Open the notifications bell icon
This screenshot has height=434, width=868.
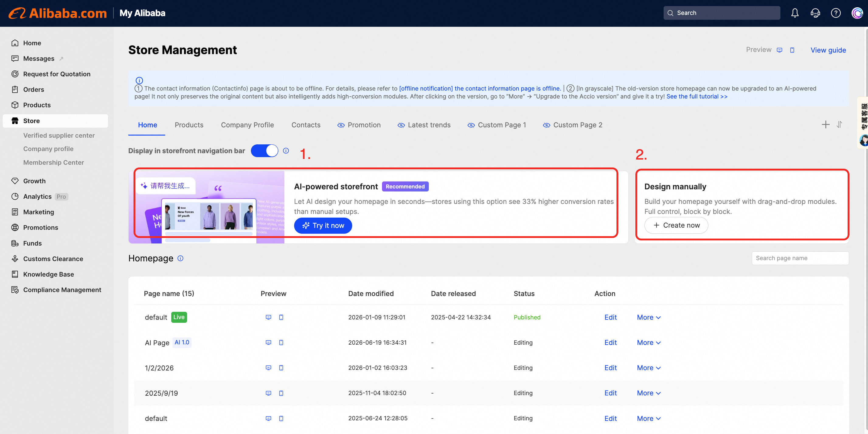coord(794,13)
